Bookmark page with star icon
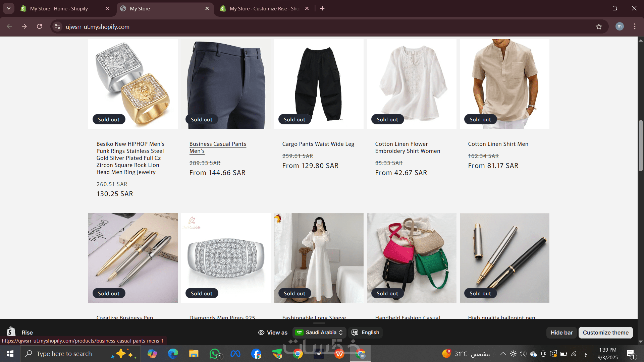644x362 pixels. [599, 26]
